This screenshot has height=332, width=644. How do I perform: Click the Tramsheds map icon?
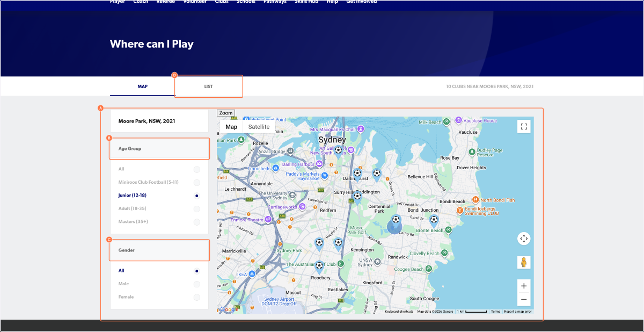click(x=275, y=168)
